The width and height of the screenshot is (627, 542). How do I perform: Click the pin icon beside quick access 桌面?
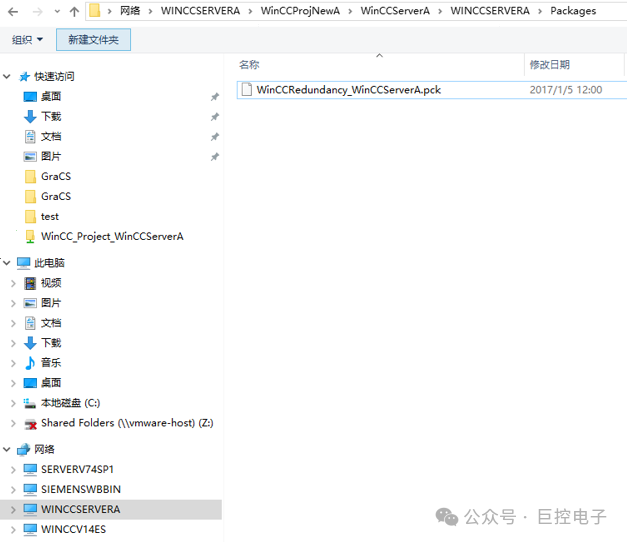click(x=215, y=97)
